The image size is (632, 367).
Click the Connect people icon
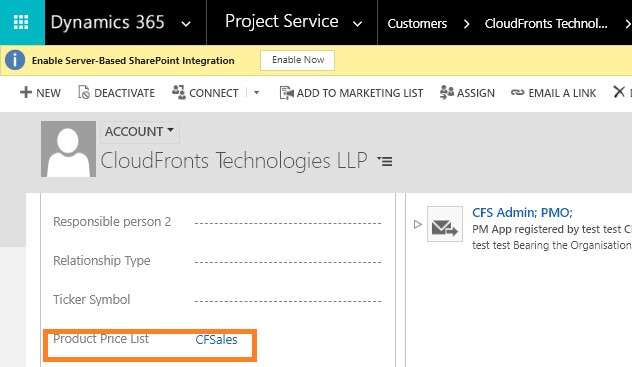(x=179, y=92)
